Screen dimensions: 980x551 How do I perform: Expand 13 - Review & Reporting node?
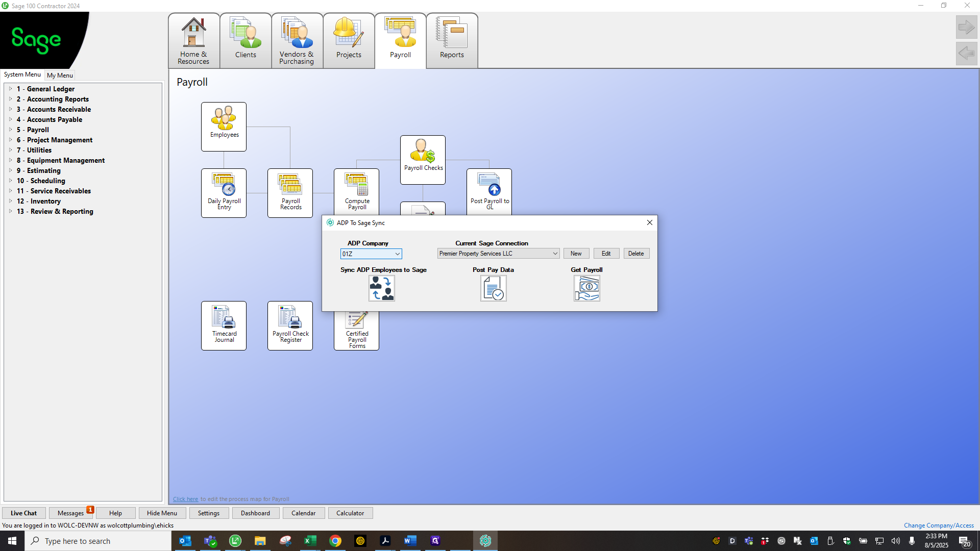[x=10, y=211]
